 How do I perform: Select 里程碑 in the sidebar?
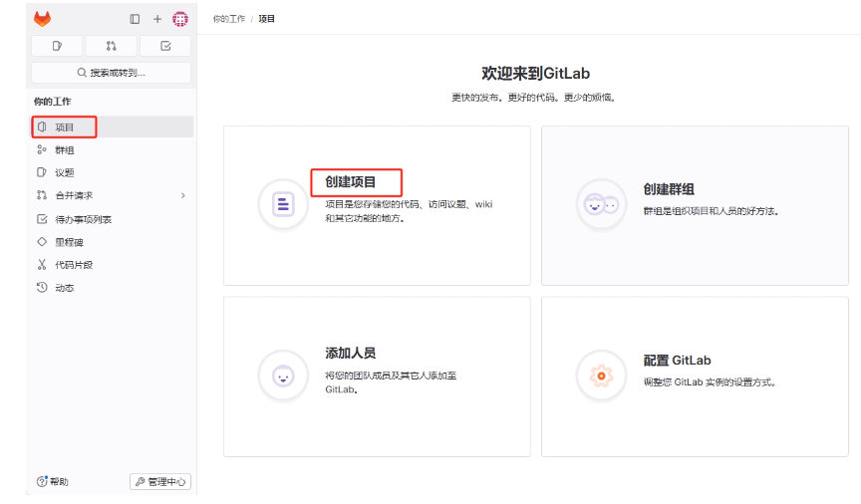(x=112, y=242)
